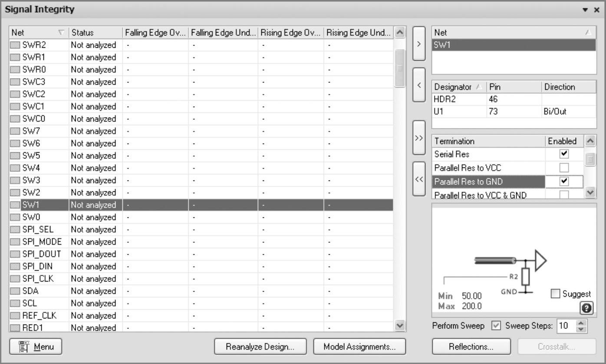Image resolution: width=606 pixels, height=364 pixels.
Task: Select the SPI_MODE net
Action: [x=201, y=242]
